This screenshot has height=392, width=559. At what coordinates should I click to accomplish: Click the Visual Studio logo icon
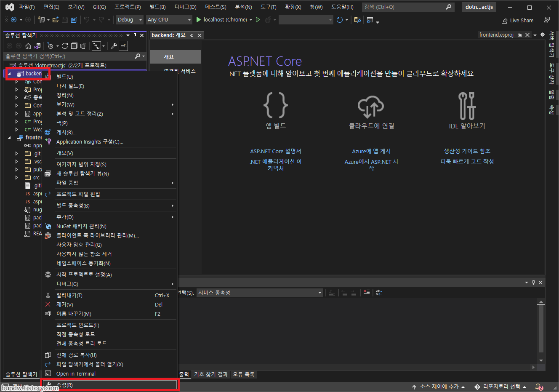click(9, 7)
